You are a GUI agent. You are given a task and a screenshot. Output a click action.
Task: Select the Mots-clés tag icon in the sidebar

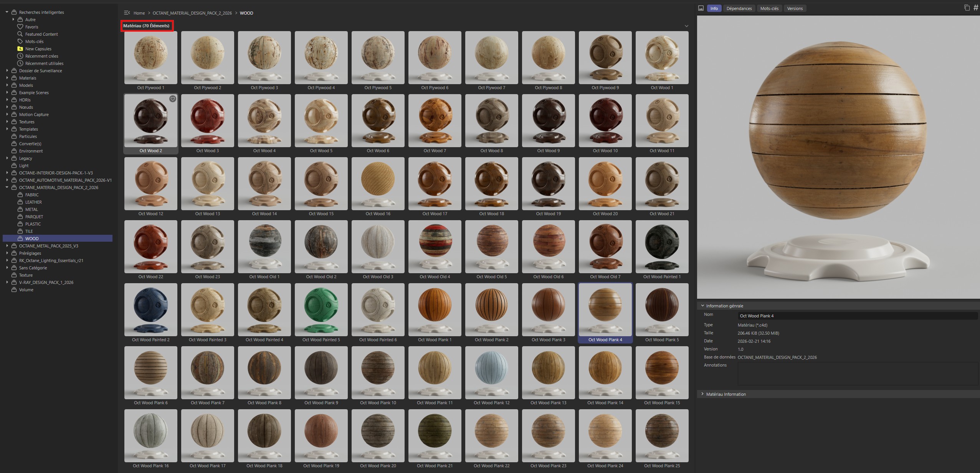(20, 41)
